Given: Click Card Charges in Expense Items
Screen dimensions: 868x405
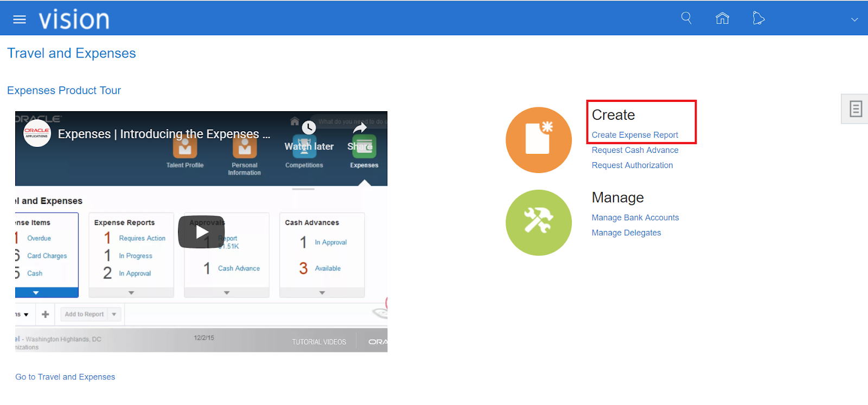Looking at the screenshot, I should [x=47, y=256].
